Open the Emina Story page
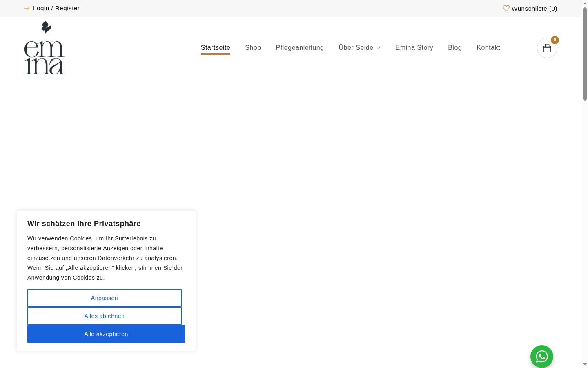The height and width of the screenshot is (368, 588). click(x=414, y=48)
